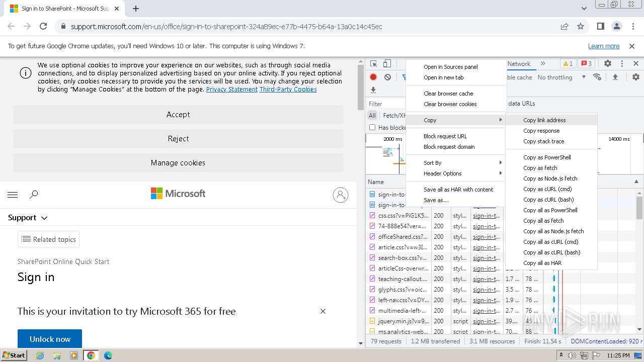Toggle the Chrome side panel icon

pos(601,26)
